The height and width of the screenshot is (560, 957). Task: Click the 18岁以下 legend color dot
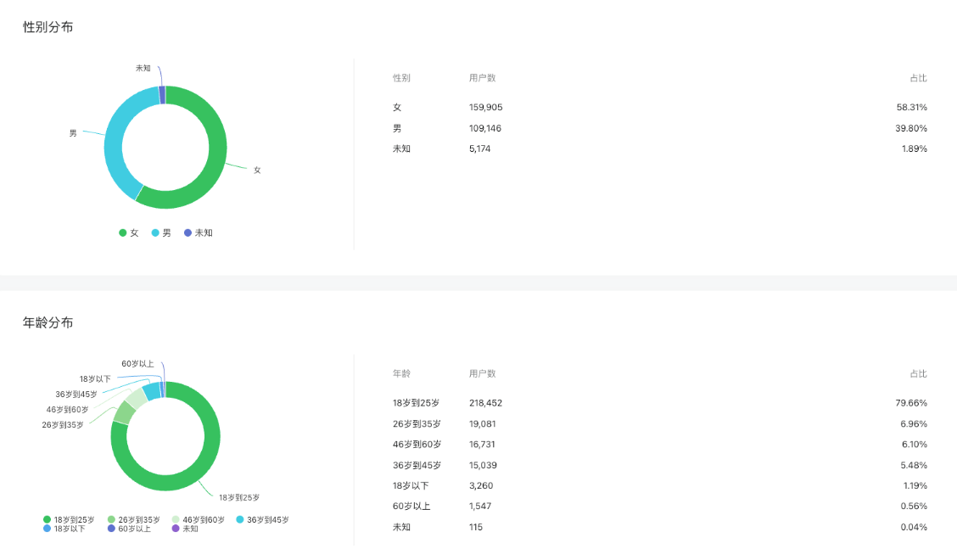click(x=47, y=529)
